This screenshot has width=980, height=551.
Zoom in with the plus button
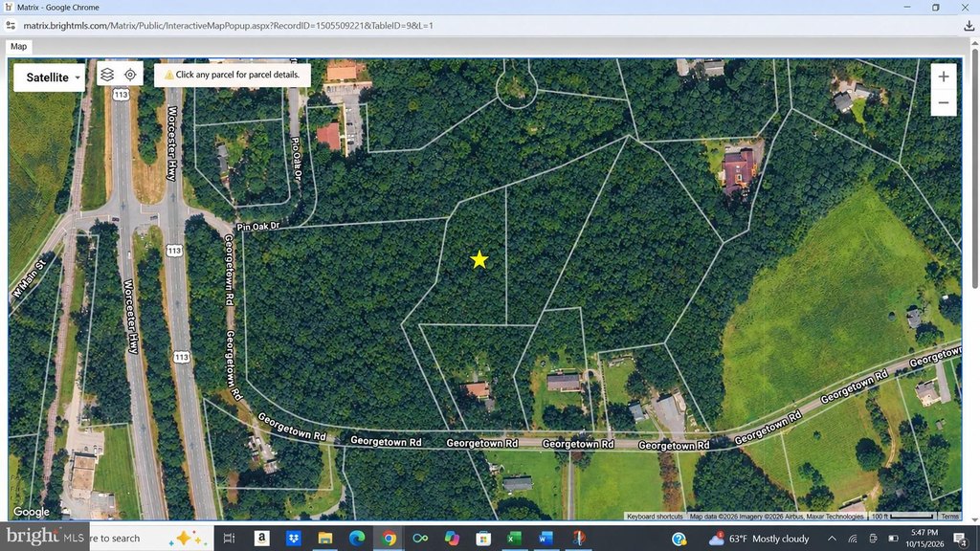coord(943,77)
